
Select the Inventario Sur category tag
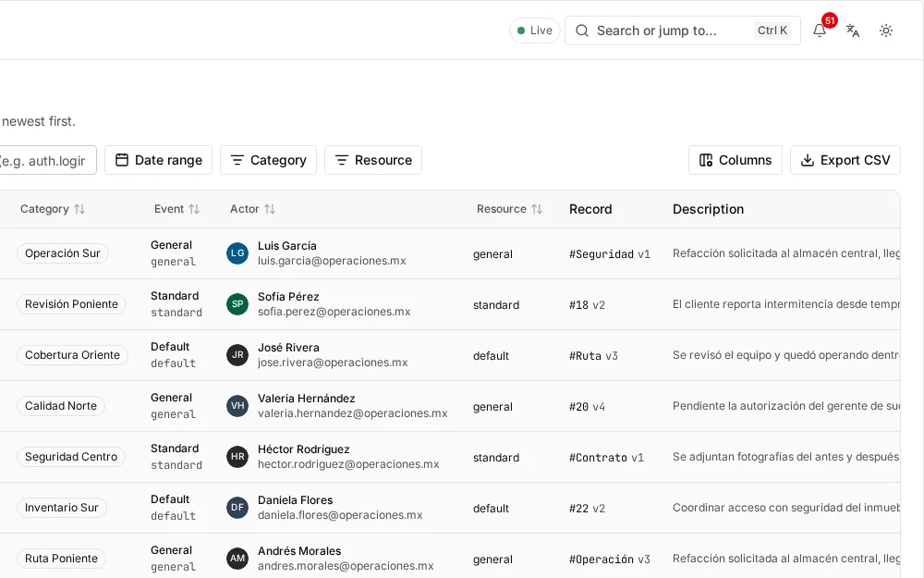coord(61,507)
